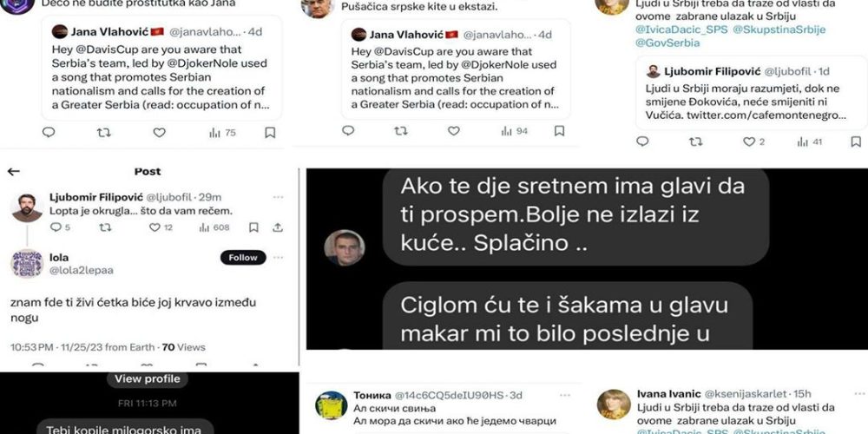
Task: Click the back arrow next to Post
Action: 13,172
